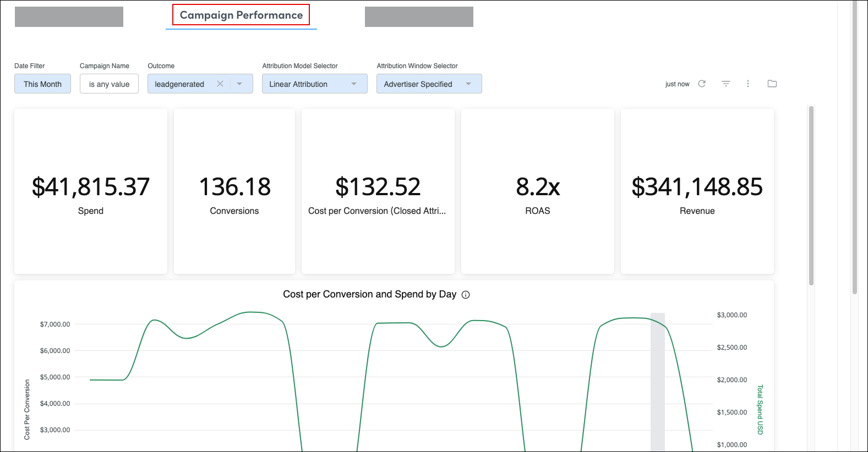This screenshot has width=868, height=452.
Task: Click the $3,000.00 right axis label
Action: click(732, 315)
